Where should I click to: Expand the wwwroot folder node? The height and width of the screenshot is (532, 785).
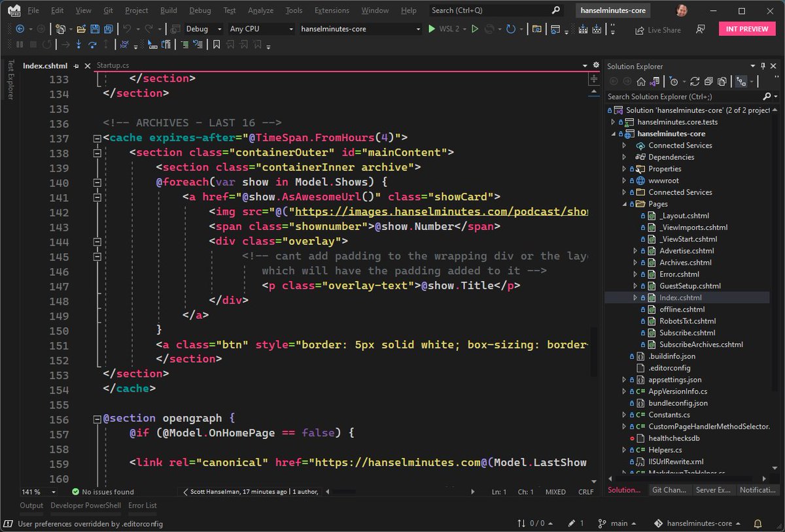click(x=624, y=180)
